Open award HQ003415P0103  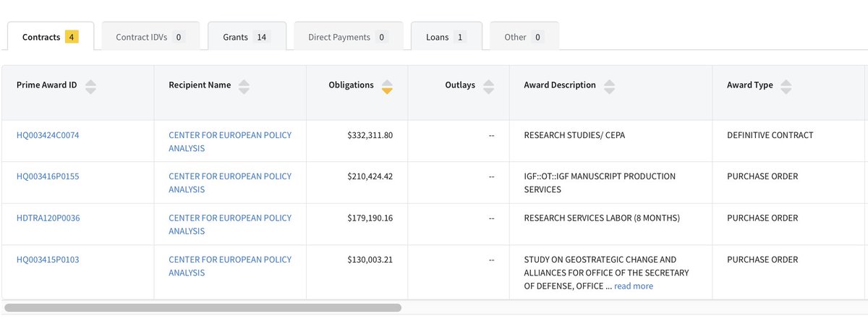(48, 260)
